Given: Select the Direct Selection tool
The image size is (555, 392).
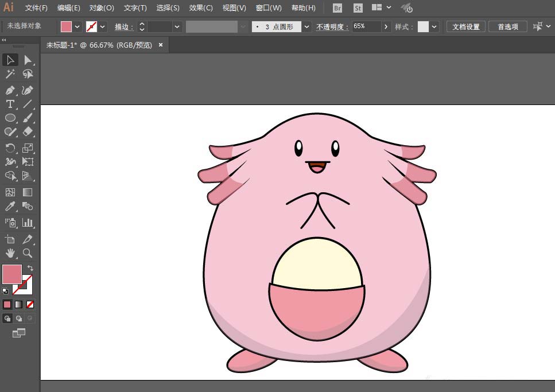Looking at the screenshot, I should [28, 60].
